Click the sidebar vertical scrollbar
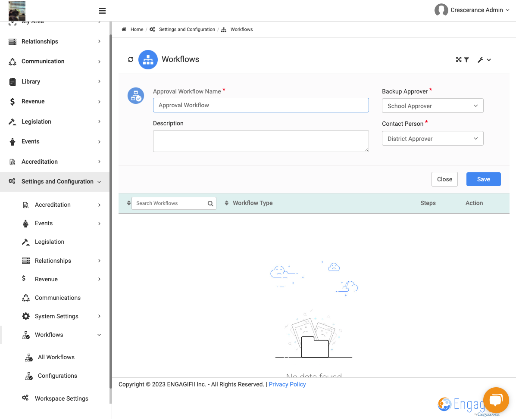The width and height of the screenshot is (516, 420). (x=110, y=211)
